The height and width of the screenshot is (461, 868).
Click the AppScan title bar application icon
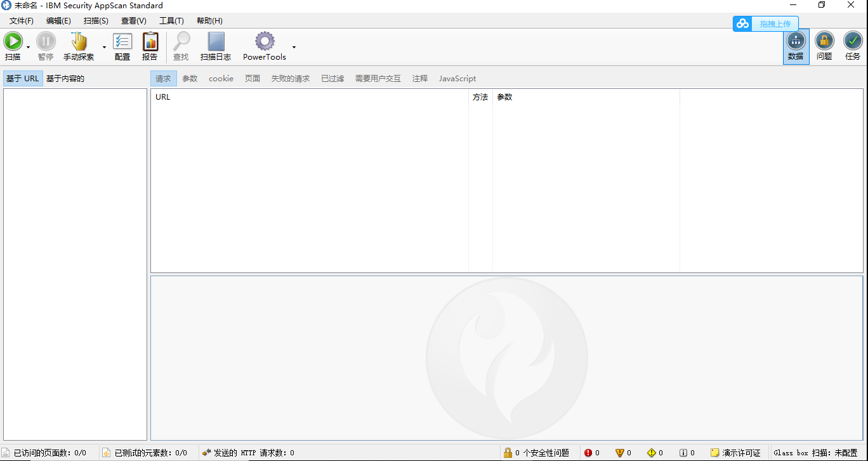click(6, 6)
